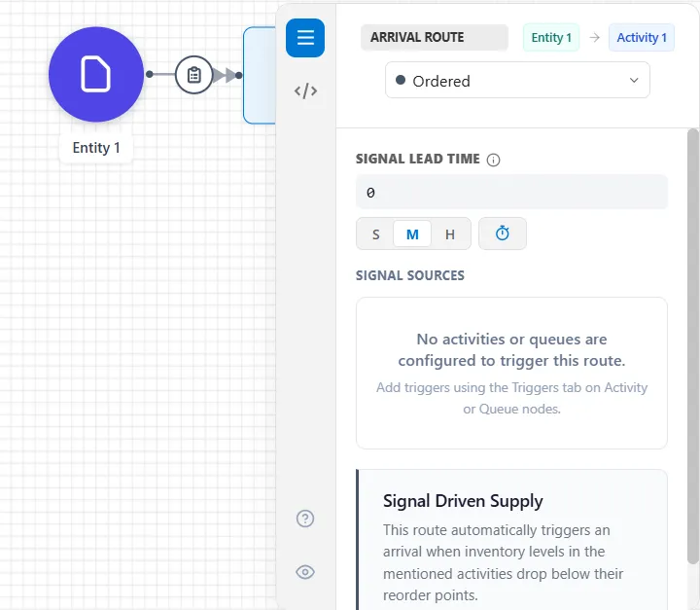This screenshot has width=700, height=610.
Task: Click the Signal Driven Supply heading
Action: coord(463,501)
